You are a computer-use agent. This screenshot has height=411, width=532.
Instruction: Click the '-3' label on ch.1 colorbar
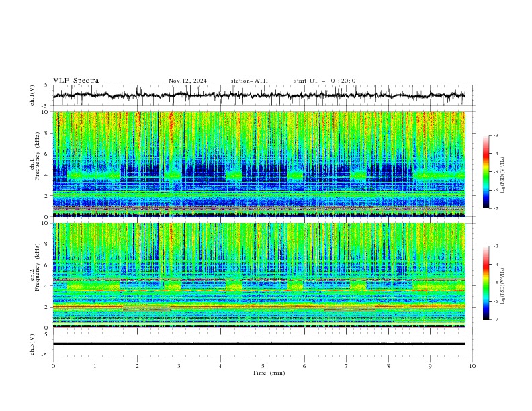tap(495, 135)
